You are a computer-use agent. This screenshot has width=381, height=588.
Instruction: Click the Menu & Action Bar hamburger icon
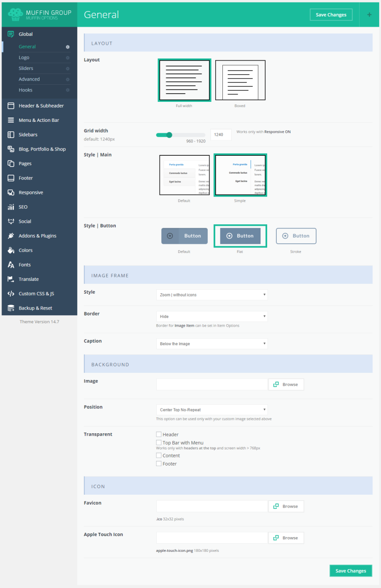[11, 120]
